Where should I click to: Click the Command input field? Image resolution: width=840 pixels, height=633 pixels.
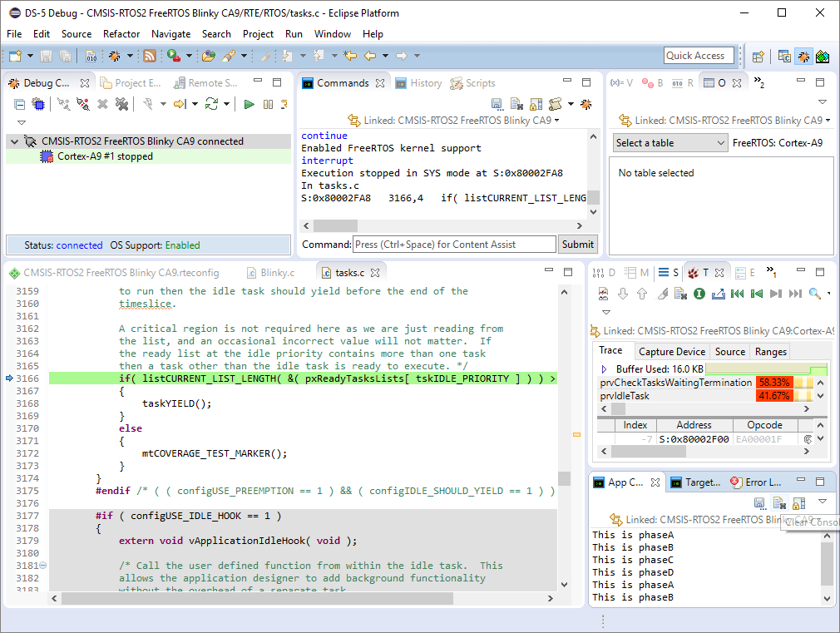click(x=453, y=245)
